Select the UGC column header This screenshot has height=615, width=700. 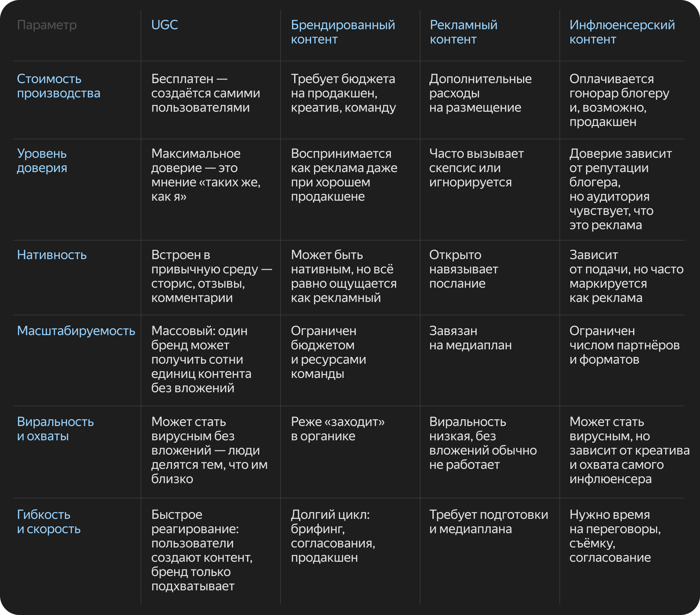point(164,25)
